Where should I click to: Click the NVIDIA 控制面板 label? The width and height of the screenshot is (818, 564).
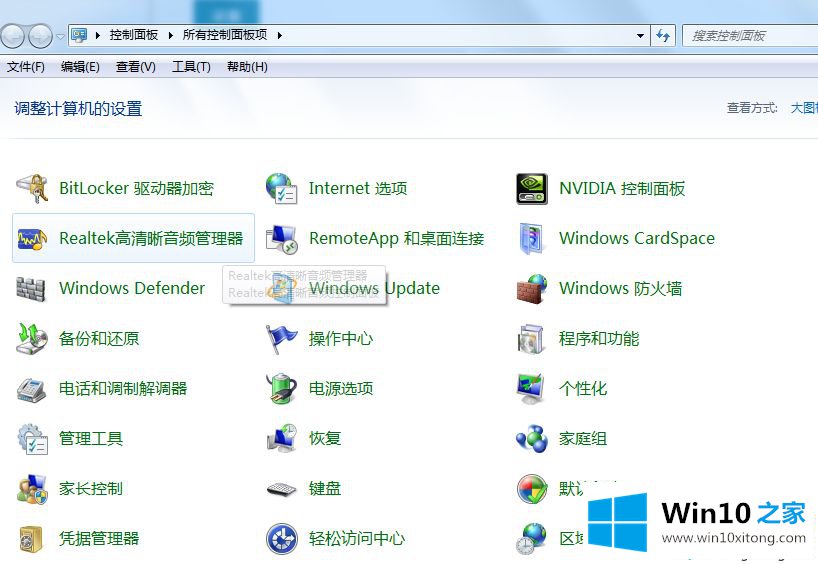[622, 188]
